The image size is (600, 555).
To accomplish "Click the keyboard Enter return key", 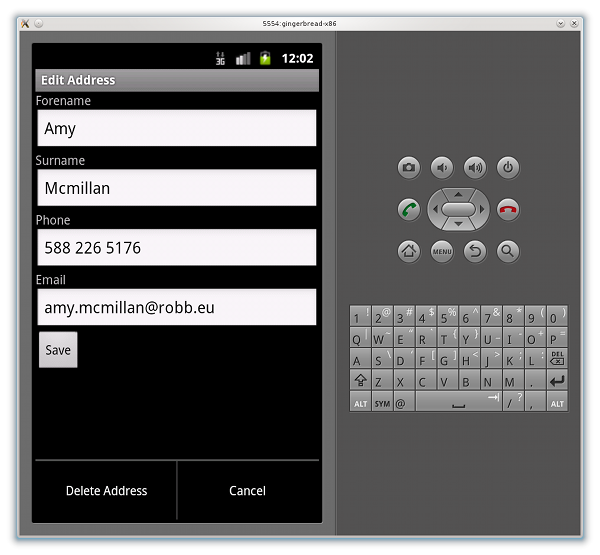I will click(x=557, y=380).
